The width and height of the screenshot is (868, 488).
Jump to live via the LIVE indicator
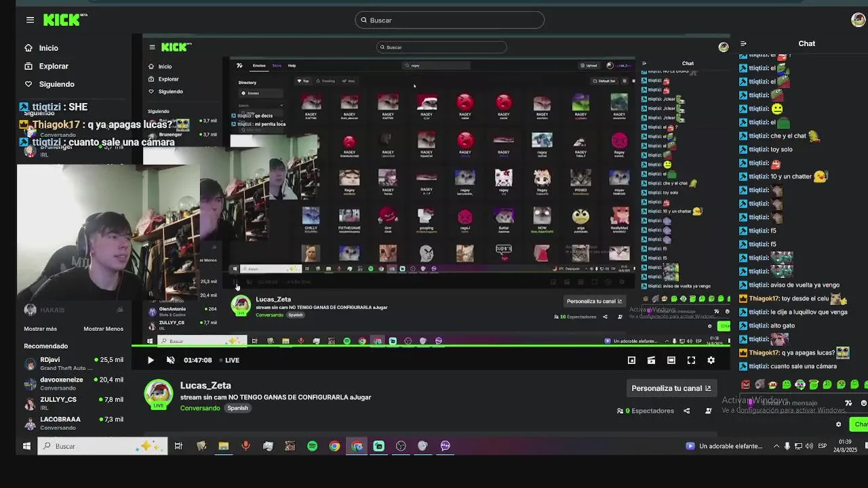point(229,361)
